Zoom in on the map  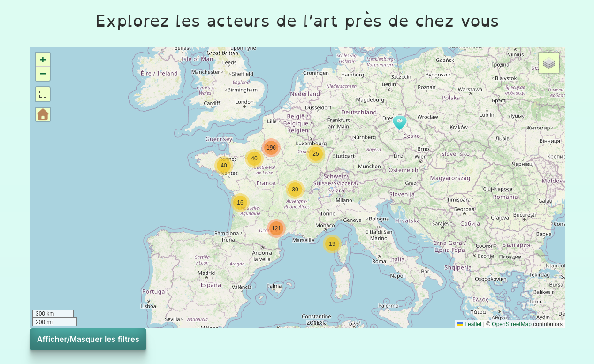point(43,60)
